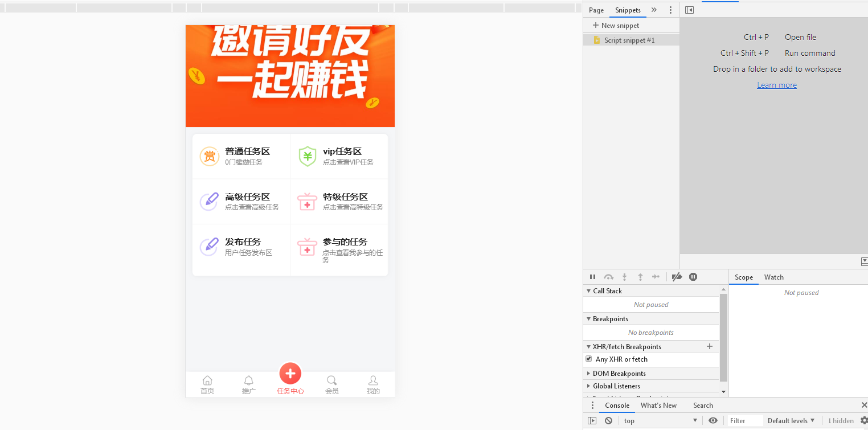Deactivate all breakpoints
The height and width of the screenshot is (430, 868).
point(677,277)
